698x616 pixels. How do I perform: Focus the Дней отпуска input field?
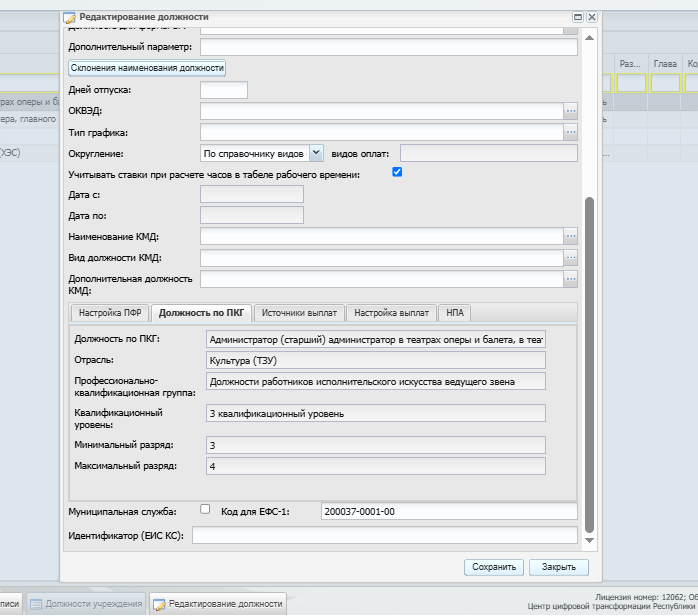click(224, 90)
